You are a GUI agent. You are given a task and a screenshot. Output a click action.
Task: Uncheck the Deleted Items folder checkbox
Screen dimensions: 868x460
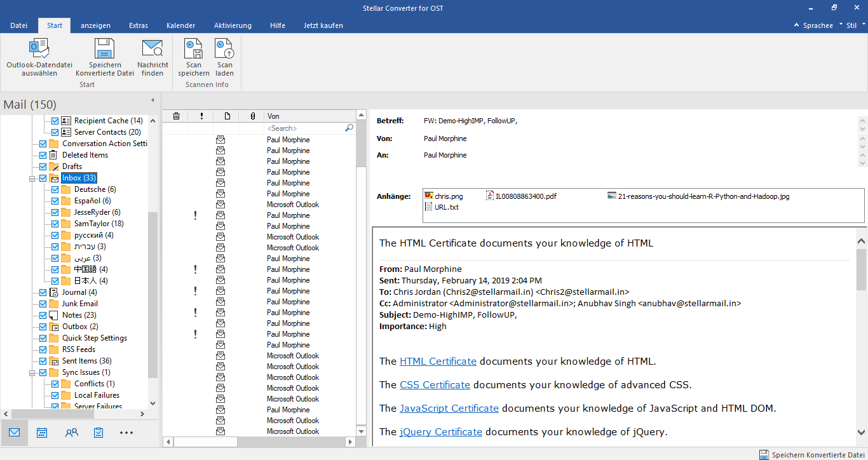pyautogui.click(x=43, y=155)
